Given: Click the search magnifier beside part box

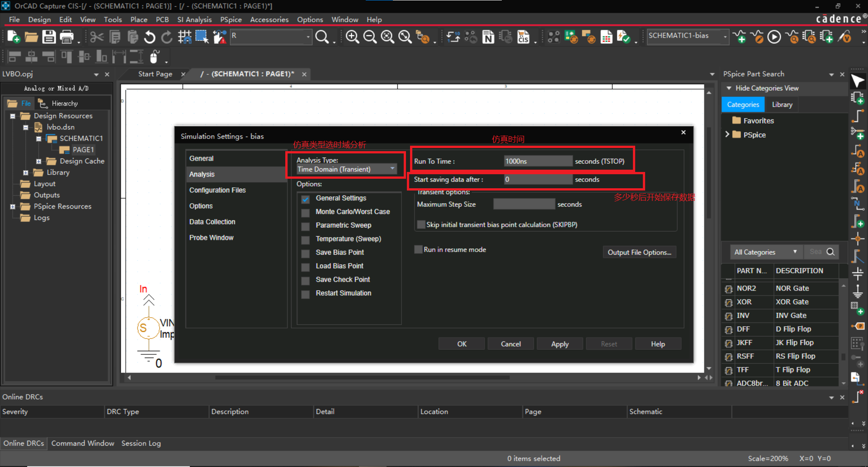Looking at the screenshot, I should [x=322, y=37].
